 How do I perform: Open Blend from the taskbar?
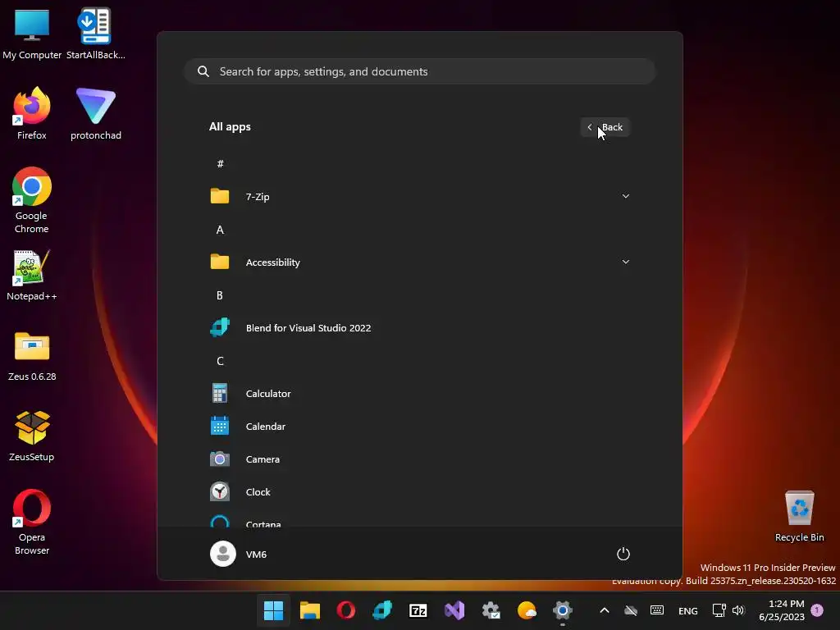(382, 610)
